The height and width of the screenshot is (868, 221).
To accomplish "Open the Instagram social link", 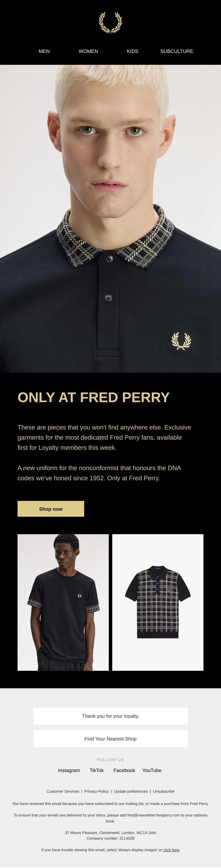I will (x=69, y=770).
